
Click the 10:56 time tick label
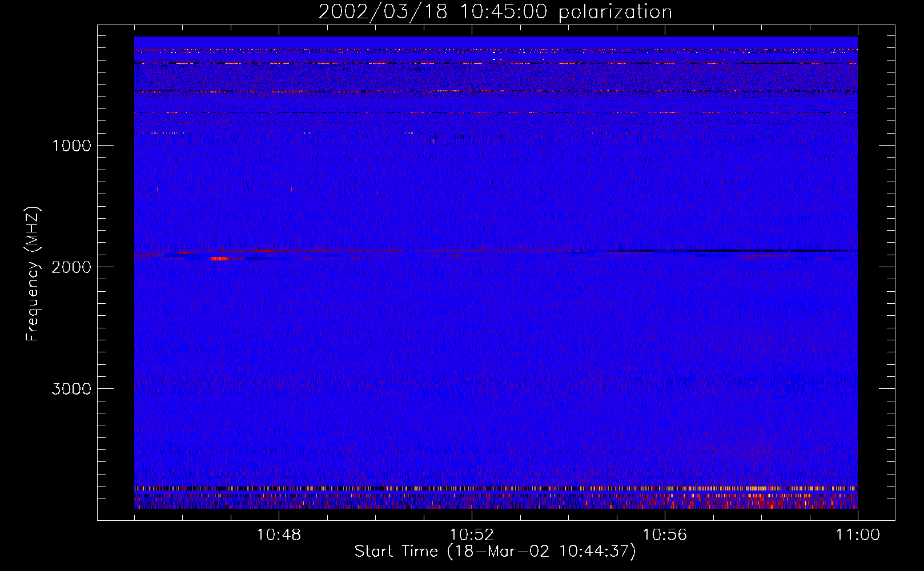[665, 535]
